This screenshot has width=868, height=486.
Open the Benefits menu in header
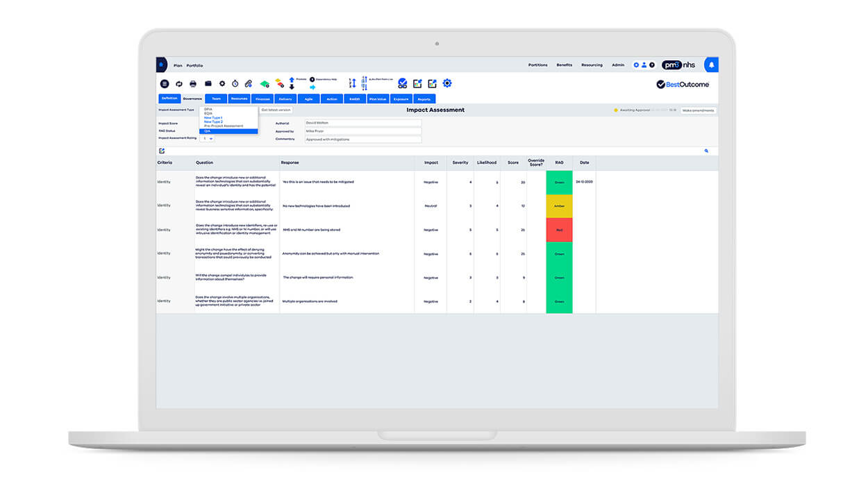[x=565, y=65]
